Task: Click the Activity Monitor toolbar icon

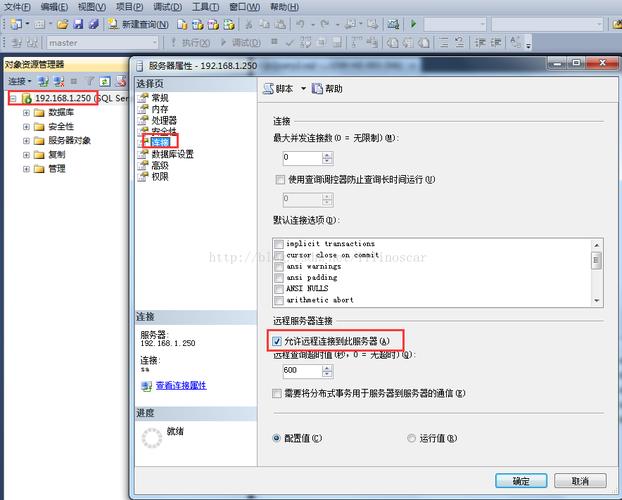Action: (393, 24)
